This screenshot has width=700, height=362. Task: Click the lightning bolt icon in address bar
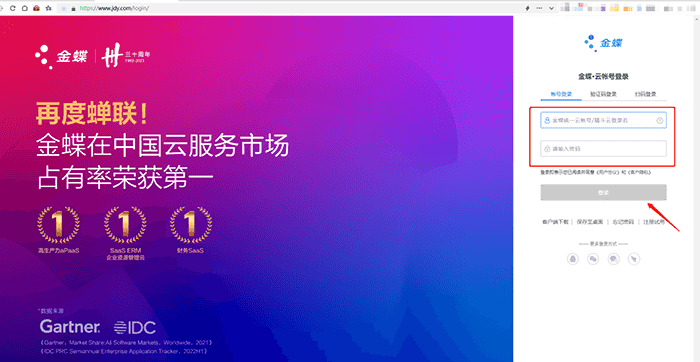[527, 8]
